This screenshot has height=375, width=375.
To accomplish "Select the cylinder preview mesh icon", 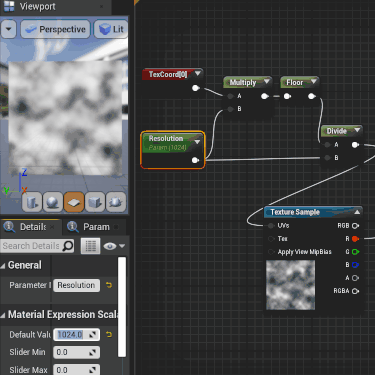I will tap(32, 202).
